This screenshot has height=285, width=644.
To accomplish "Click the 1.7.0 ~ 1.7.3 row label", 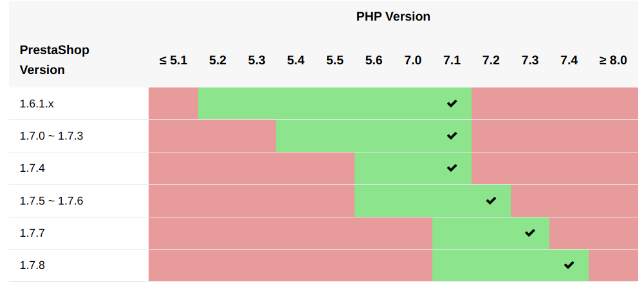I will click(51, 136).
